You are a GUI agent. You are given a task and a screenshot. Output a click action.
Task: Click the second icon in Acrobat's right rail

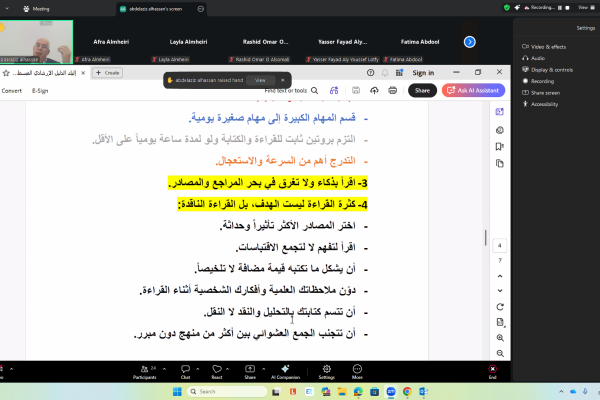click(500, 130)
